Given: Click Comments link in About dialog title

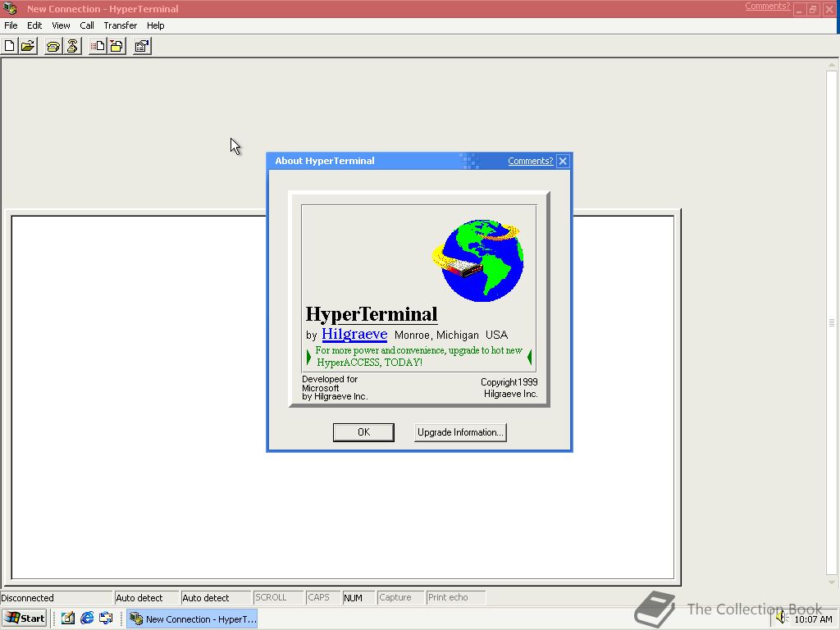Looking at the screenshot, I should tap(530, 161).
